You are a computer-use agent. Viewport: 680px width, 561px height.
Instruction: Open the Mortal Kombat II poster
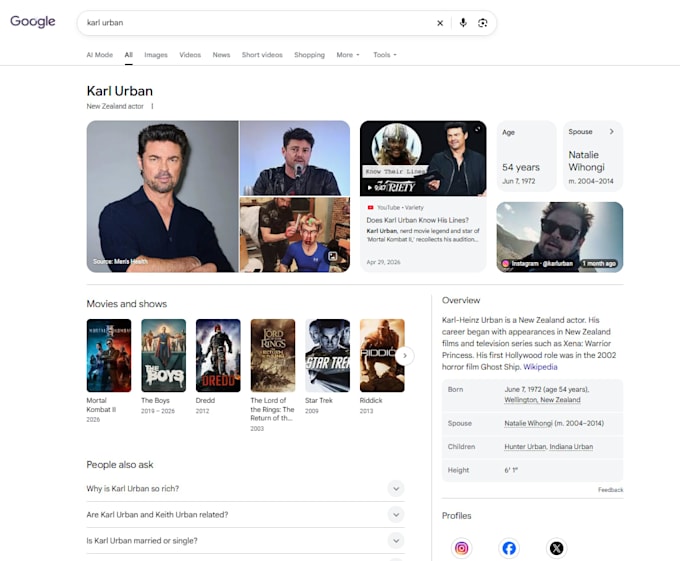click(x=109, y=356)
